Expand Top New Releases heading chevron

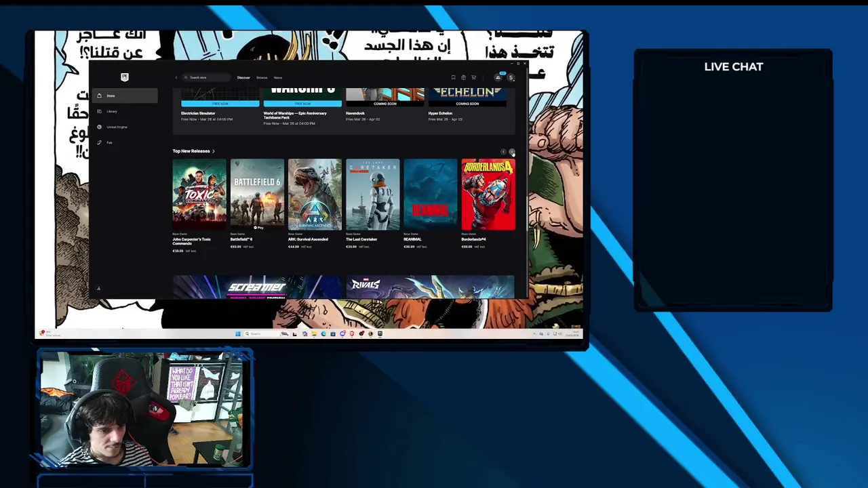coord(213,151)
